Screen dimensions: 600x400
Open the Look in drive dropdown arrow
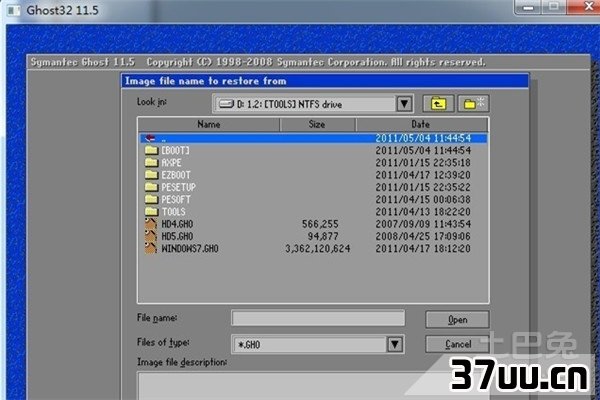coord(404,104)
